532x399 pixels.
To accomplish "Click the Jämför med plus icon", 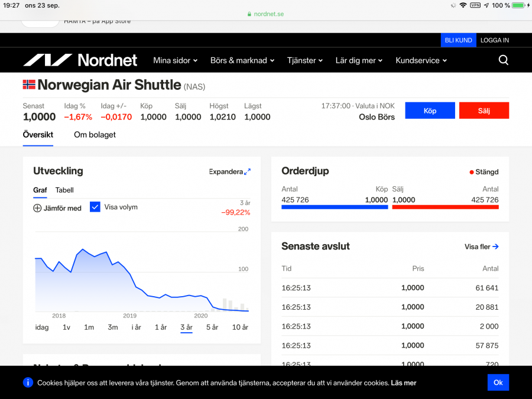I will [x=37, y=208].
